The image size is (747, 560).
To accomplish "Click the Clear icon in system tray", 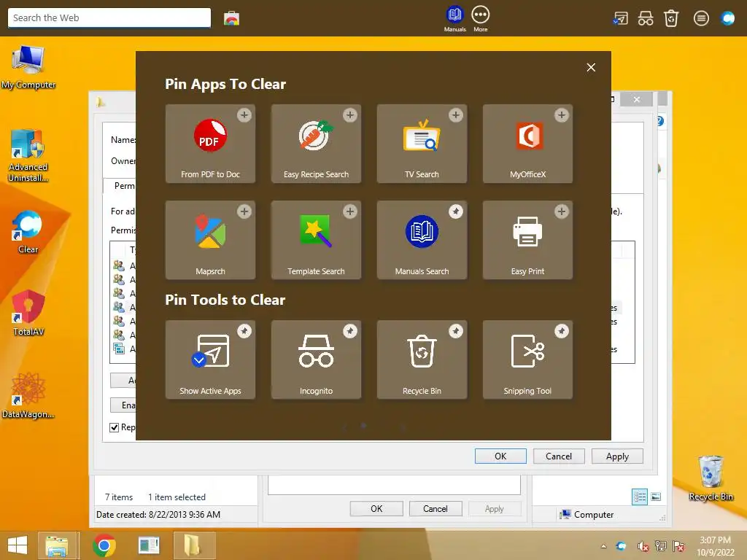I will [622, 546].
